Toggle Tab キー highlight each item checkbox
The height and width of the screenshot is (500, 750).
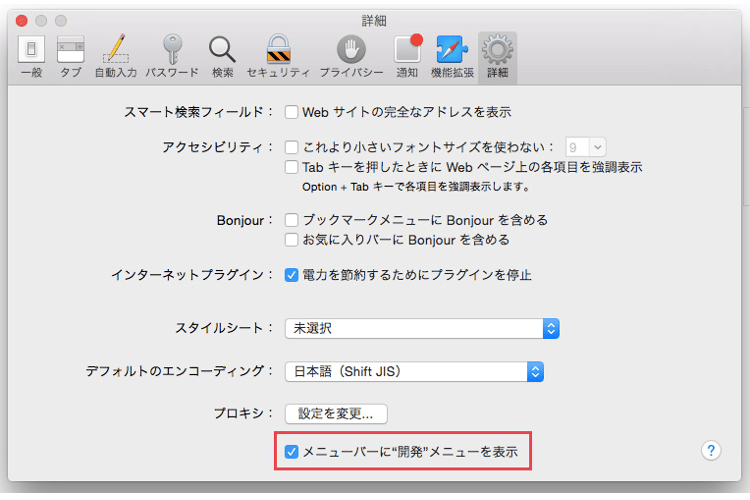coord(292,167)
